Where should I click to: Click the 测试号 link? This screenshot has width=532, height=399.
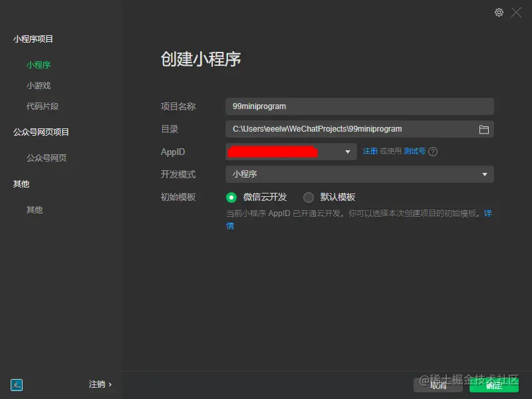click(414, 151)
